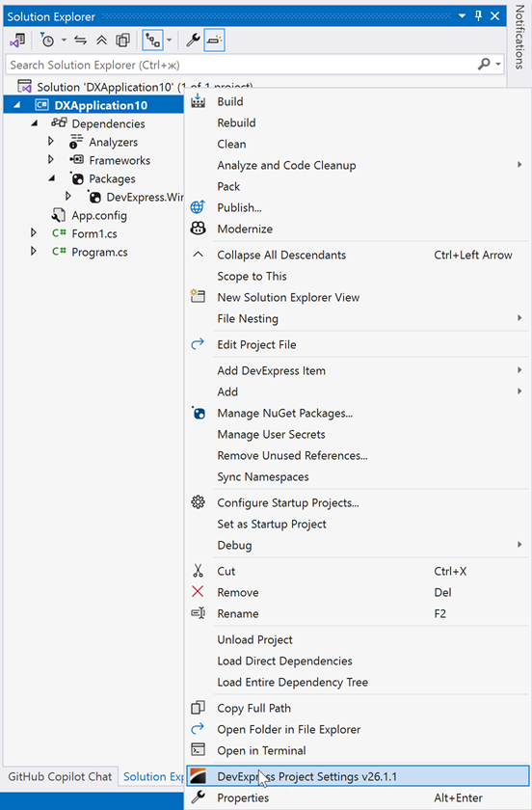Open Analyzers and Code Cleanup submenu arrow
Screen dimensions: 532x810
(519, 165)
